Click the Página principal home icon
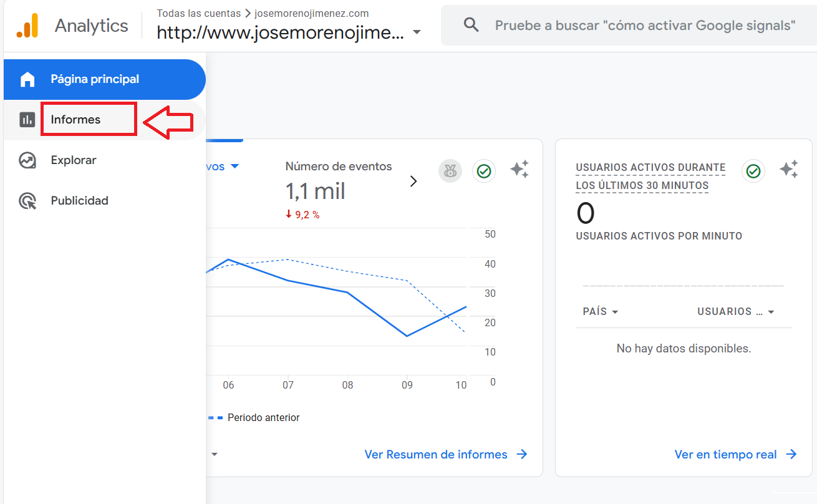Image resolution: width=817 pixels, height=504 pixels. (27, 79)
